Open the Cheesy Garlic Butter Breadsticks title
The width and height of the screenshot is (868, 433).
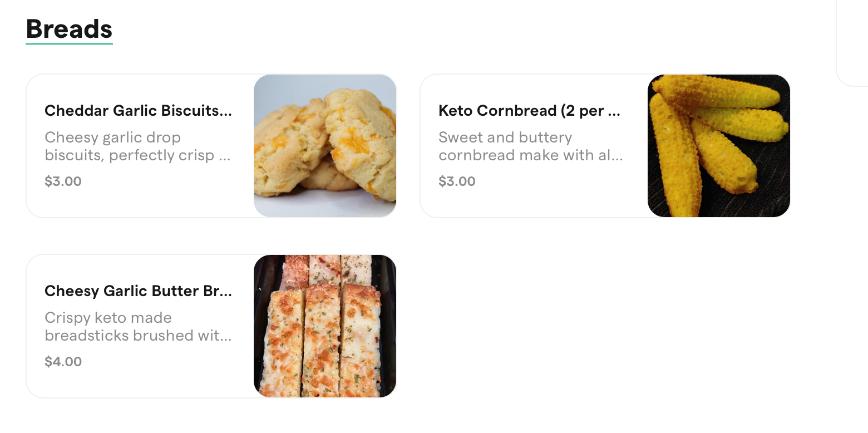point(137,291)
